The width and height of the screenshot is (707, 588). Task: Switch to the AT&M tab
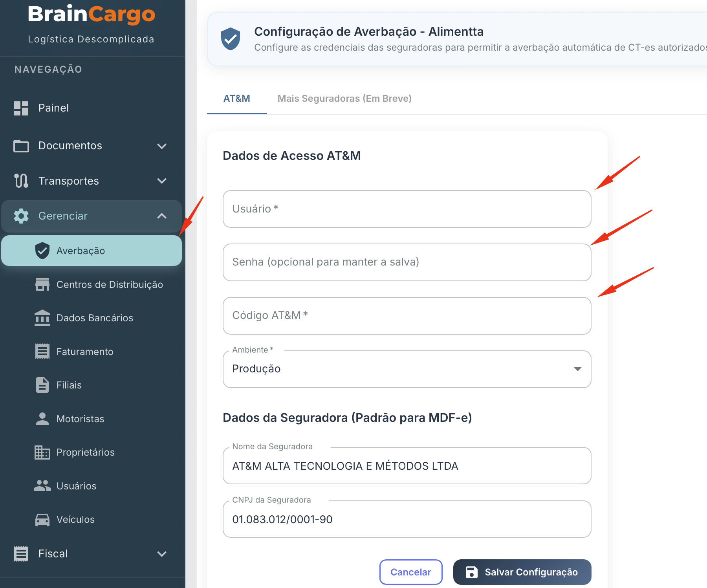click(x=237, y=99)
